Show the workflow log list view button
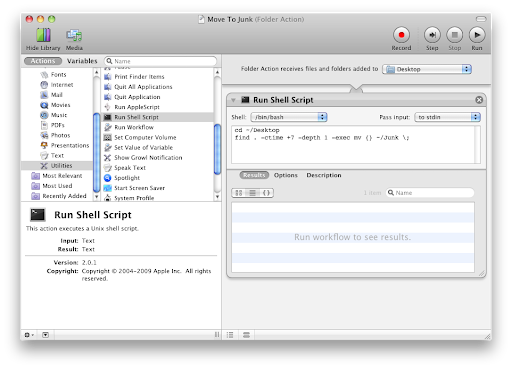Viewport: 512px width, 369px height. point(230,335)
